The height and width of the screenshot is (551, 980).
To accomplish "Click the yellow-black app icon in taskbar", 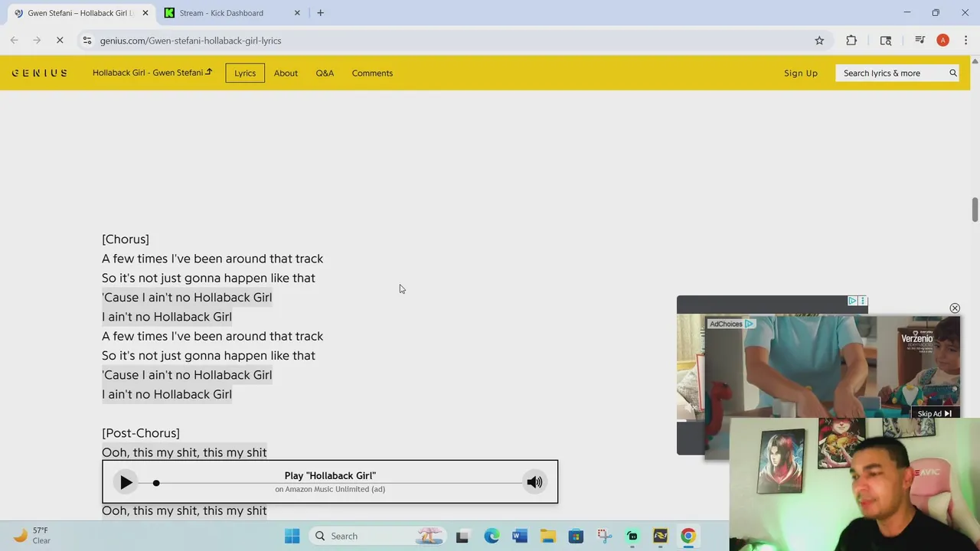I will pyautogui.click(x=660, y=536).
